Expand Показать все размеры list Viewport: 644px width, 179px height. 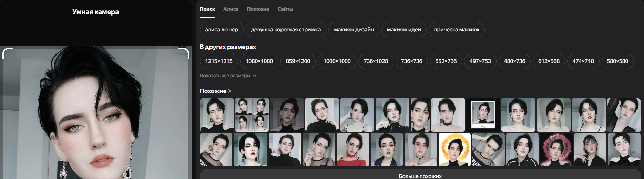click(228, 76)
